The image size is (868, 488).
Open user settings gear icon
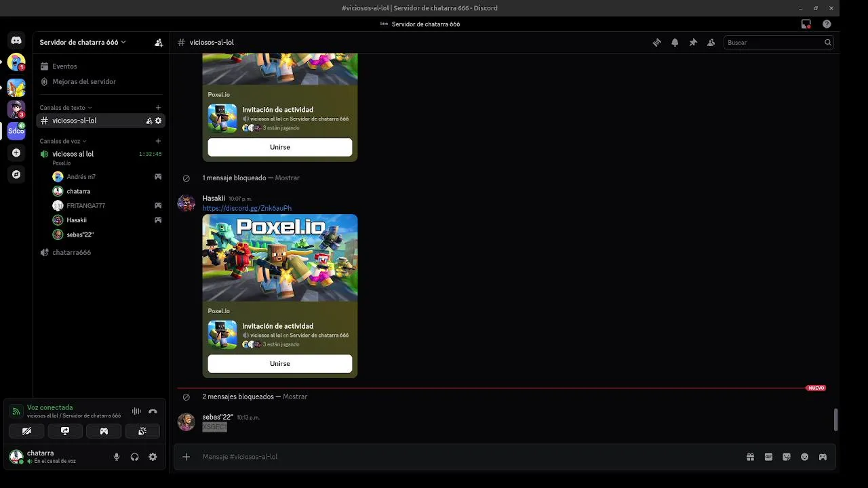[x=153, y=457]
